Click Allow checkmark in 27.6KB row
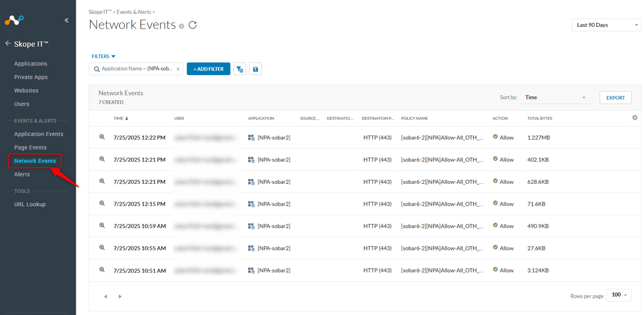 point(495,248)
